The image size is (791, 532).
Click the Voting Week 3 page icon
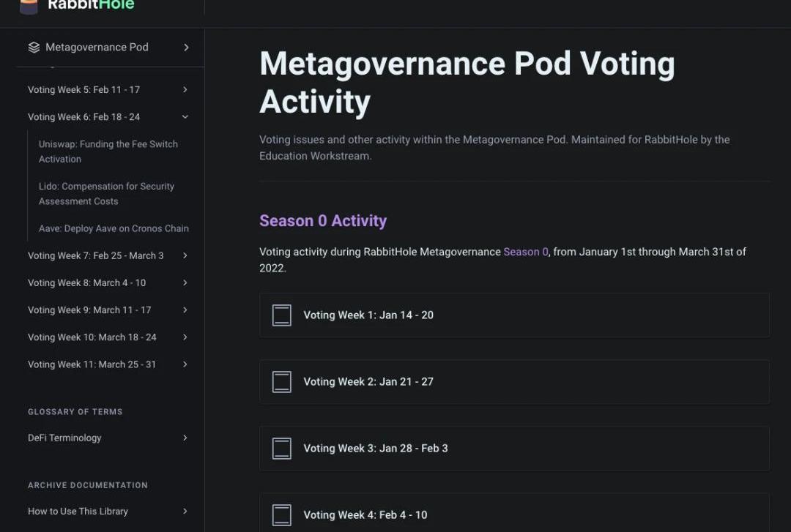[x=282, y=449]
